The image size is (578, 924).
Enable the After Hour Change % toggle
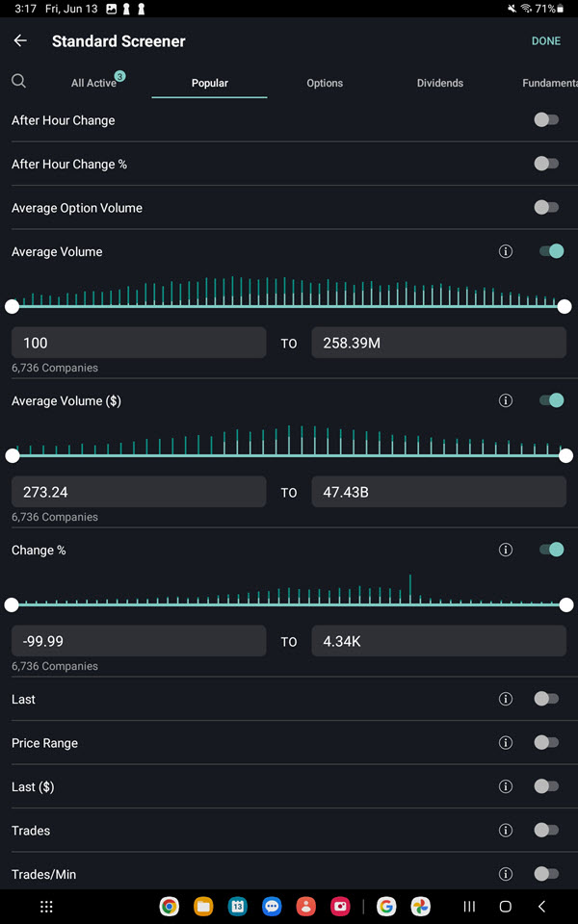pos(547,164)
